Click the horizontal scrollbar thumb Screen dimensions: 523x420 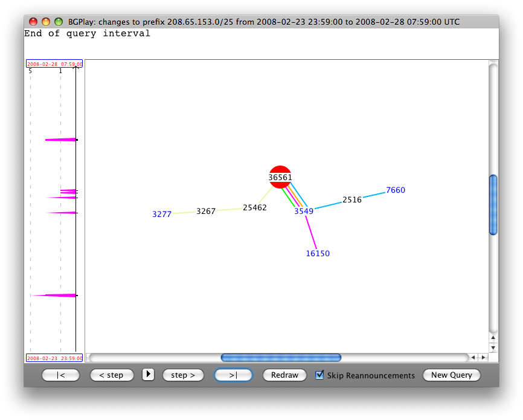(281, 358)
